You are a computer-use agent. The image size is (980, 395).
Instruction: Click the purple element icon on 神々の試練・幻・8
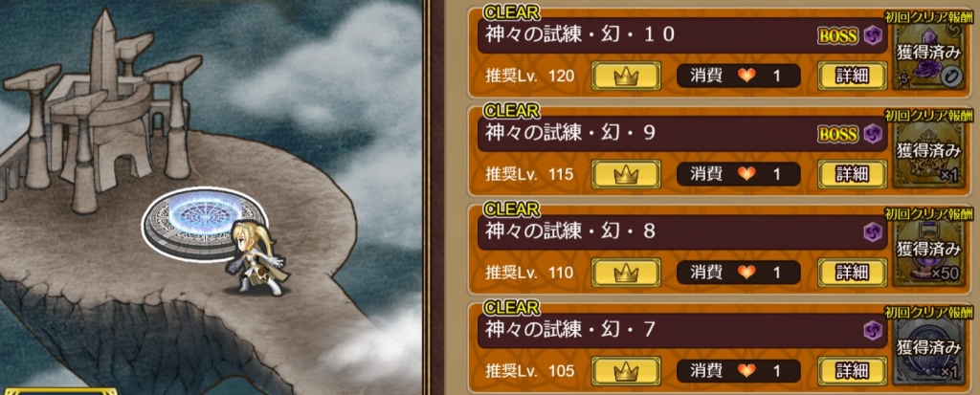(x=873, y=231)
